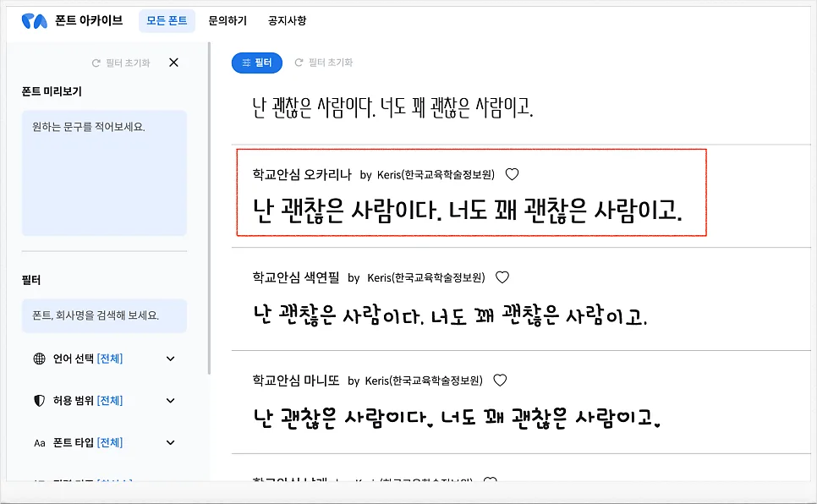Favorite 학교안심 색연필 with the heart icon
The width and height of the screenshot is (817, 504).
[x=502, y=277]
